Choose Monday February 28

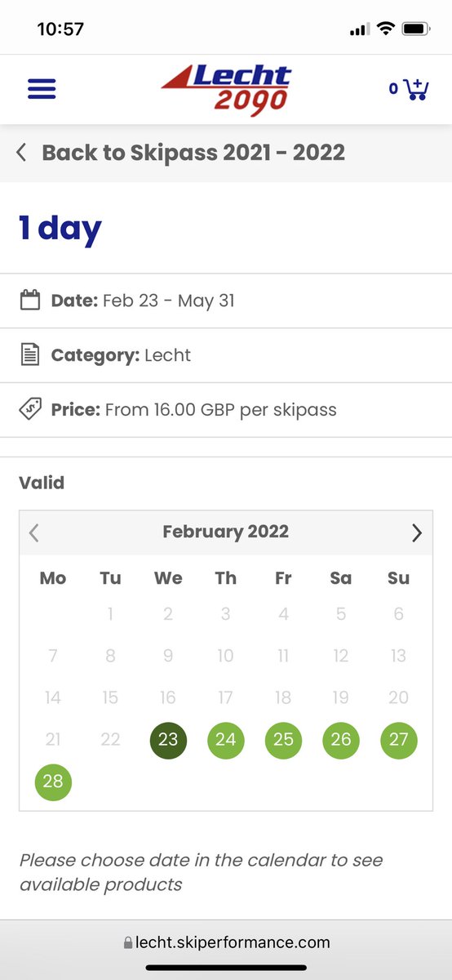(53, 782)
